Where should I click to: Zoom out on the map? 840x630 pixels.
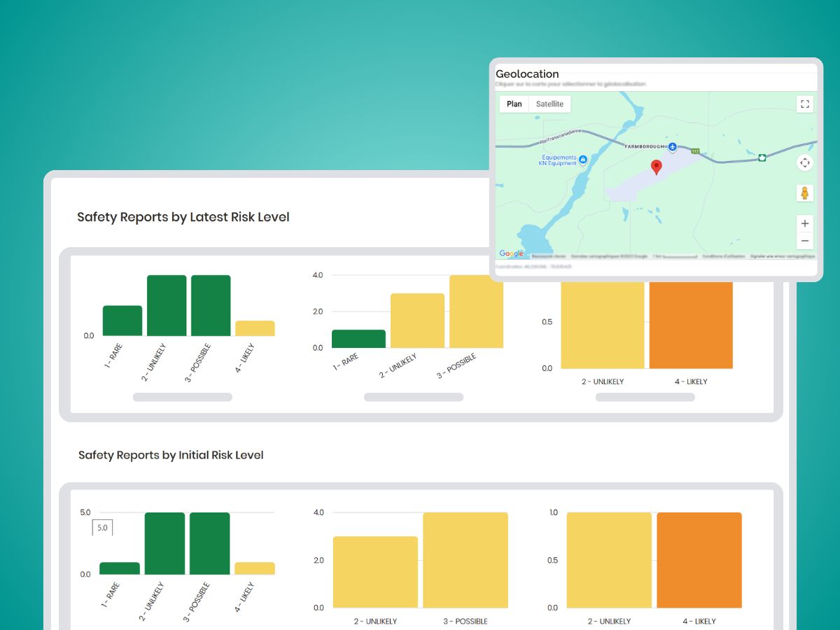(x=805, y=241)
